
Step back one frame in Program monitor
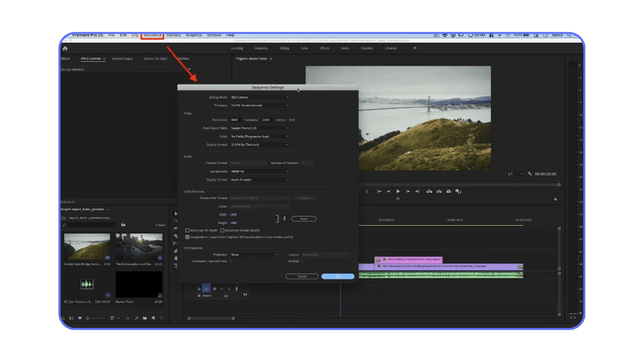tap(388, 191)
